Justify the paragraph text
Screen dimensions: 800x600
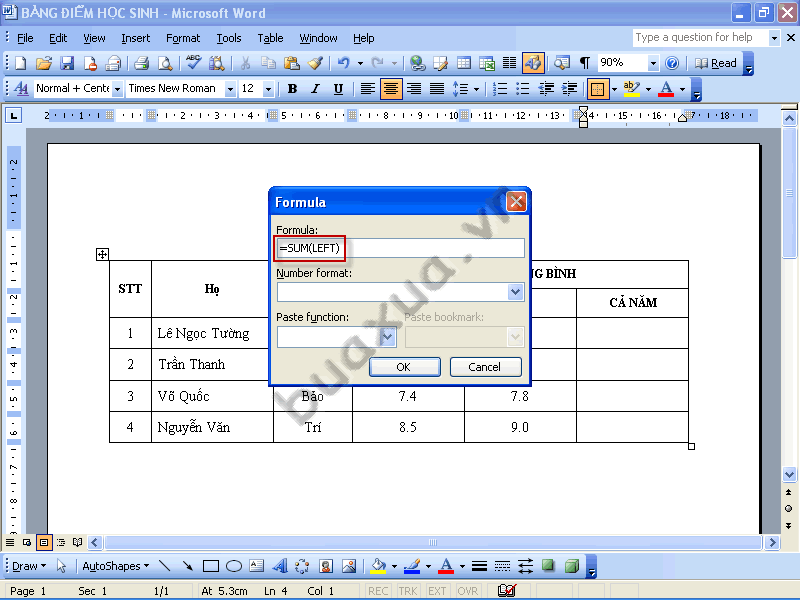[437, 89]
